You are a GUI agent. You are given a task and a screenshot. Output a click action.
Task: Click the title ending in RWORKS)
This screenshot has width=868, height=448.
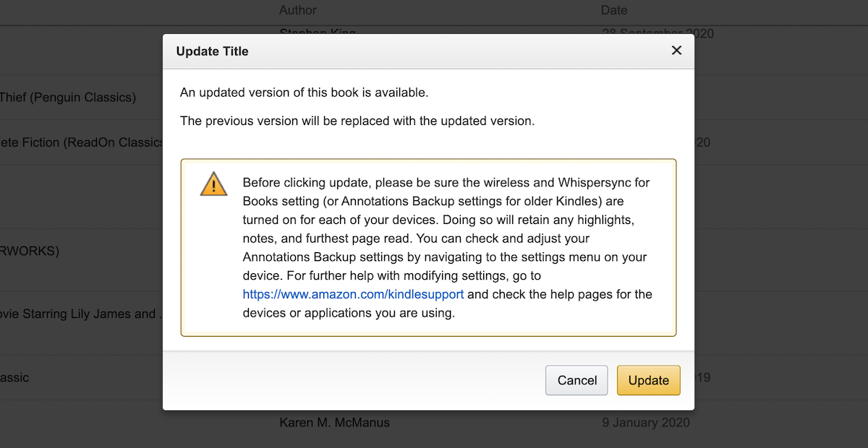coord(30,251)
